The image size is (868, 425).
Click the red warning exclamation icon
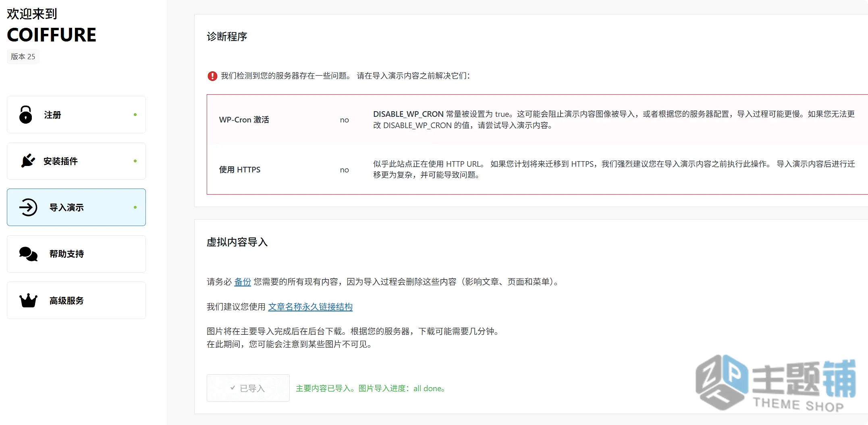[x=212, y=76]
